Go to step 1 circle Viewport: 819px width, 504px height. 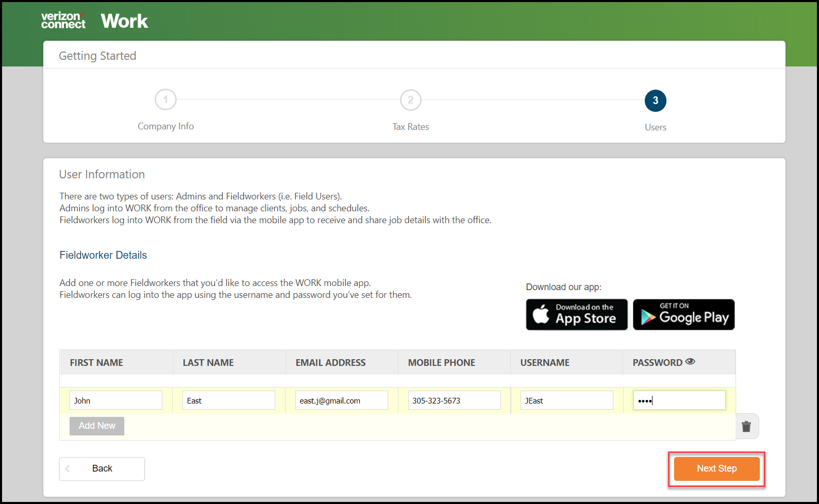165,99
